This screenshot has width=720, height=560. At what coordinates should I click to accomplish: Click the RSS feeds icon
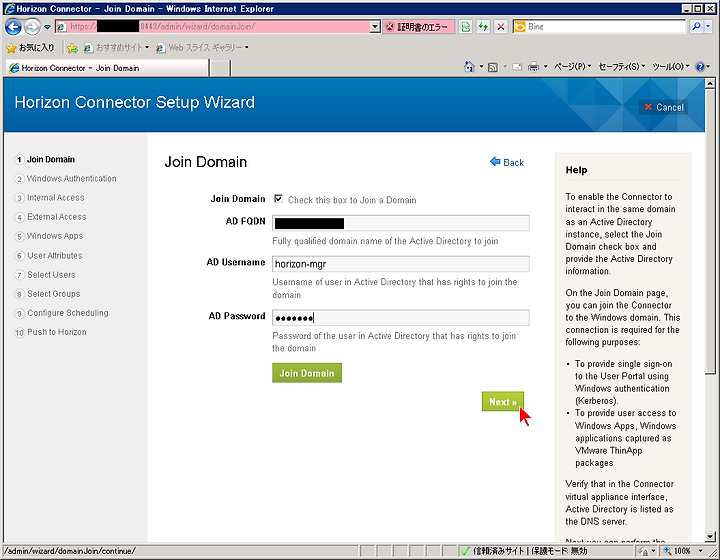pyautogui.click(x=493, y=67)
